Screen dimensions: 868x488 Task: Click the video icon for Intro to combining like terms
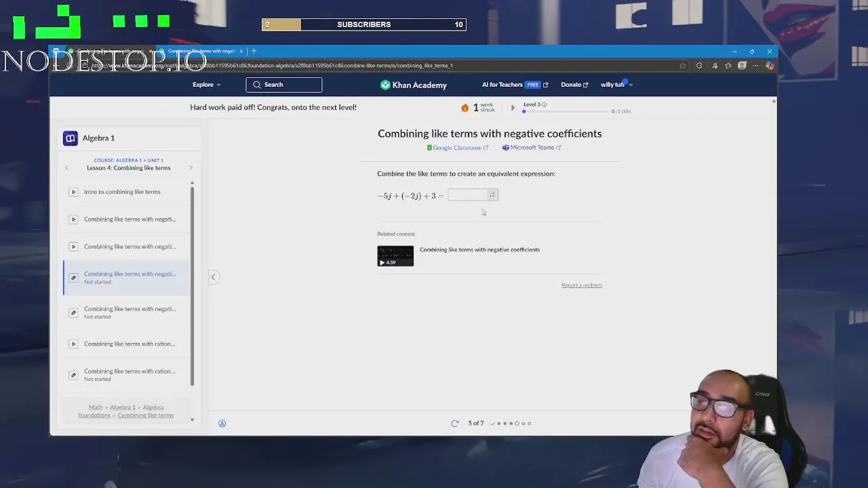73,192
